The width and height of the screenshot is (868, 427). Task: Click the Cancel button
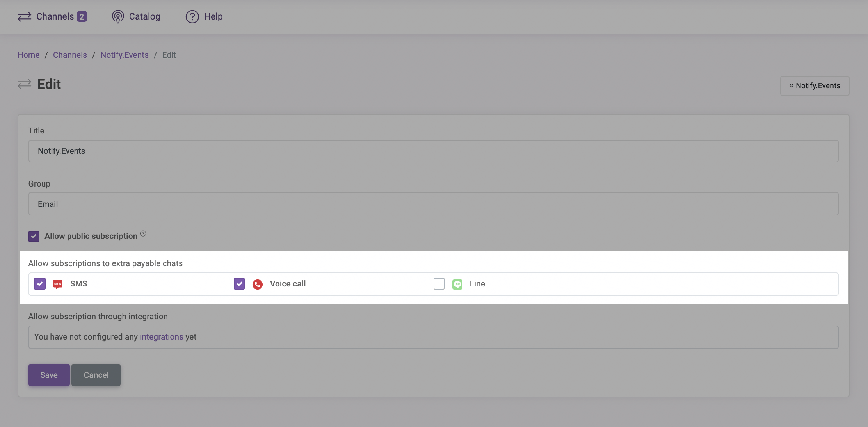96,375
